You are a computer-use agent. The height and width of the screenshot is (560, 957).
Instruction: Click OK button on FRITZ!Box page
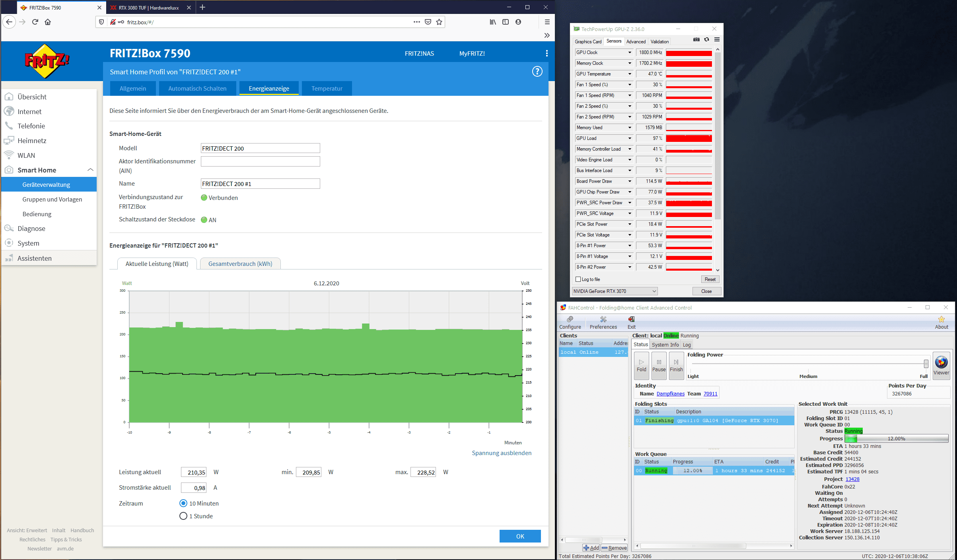520,536
